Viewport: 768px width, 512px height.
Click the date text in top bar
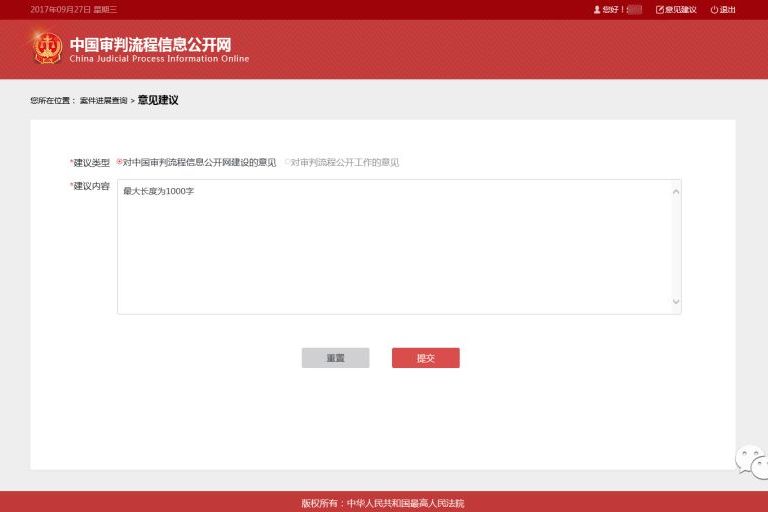coord(73,10)
